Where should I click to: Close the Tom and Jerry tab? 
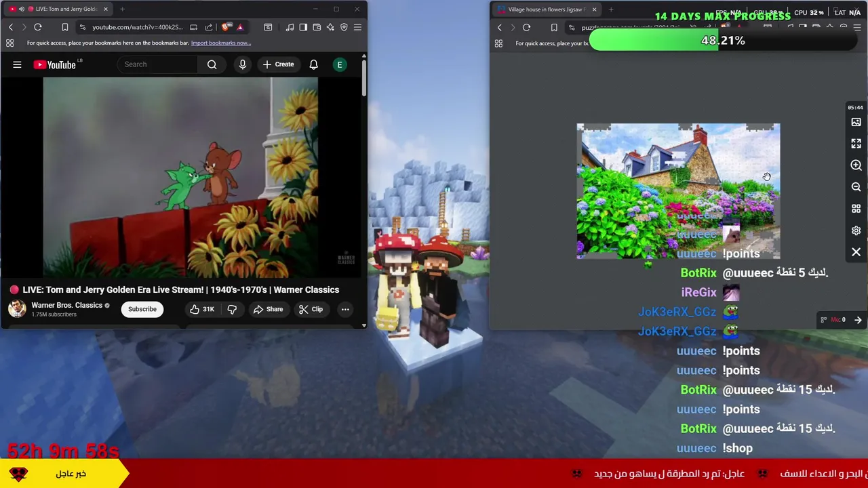105,9
